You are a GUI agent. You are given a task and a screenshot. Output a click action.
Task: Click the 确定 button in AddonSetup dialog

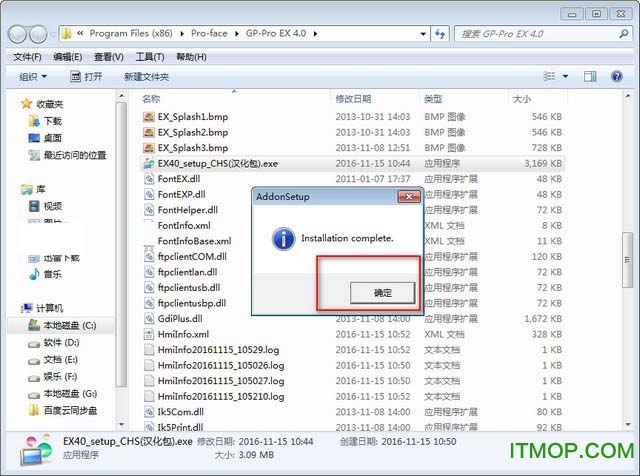pos(383,292)
